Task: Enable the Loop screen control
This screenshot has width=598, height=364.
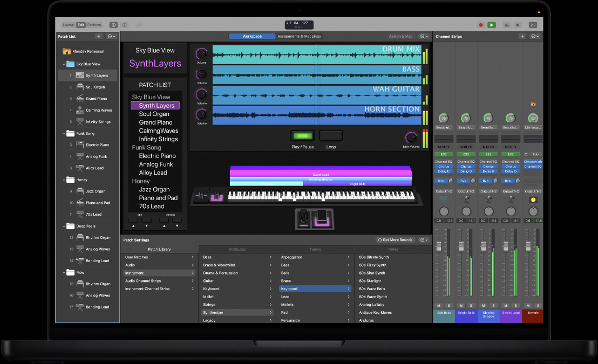Action: (330, 135)
